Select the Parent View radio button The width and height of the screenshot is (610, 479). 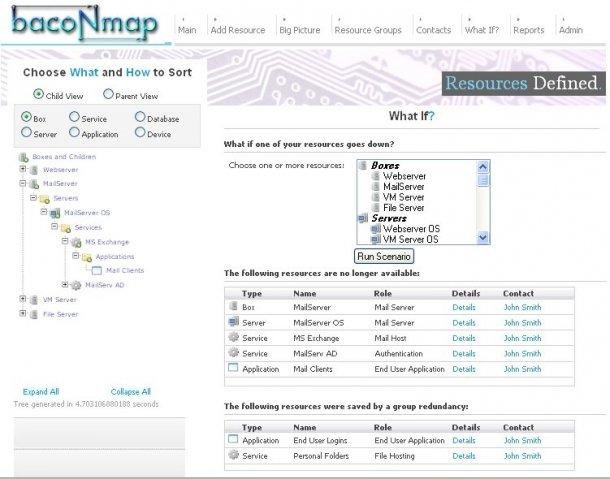108,94
